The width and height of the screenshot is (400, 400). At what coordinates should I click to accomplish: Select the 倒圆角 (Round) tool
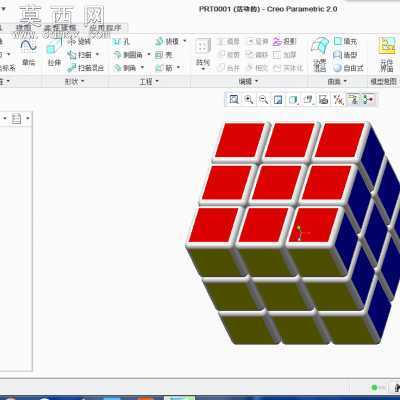(128, 55)
